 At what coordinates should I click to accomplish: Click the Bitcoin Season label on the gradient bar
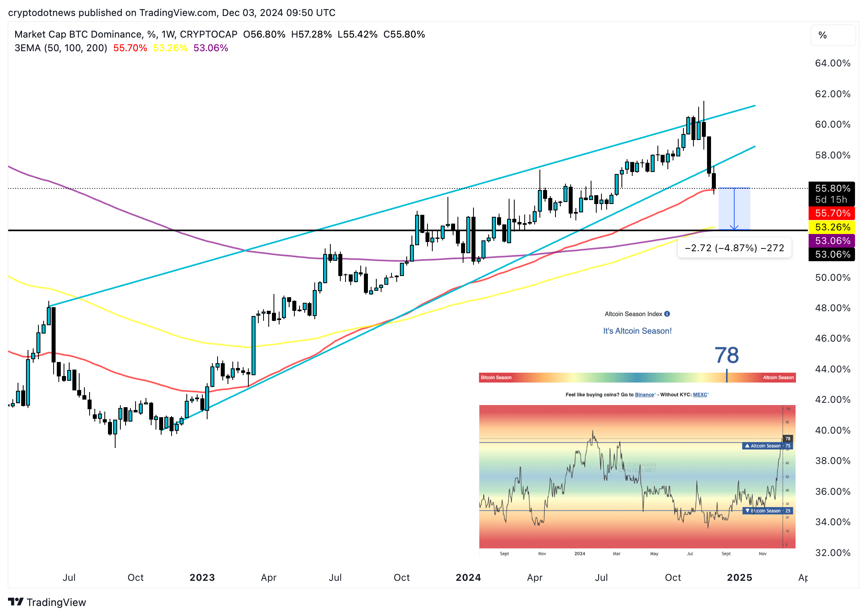pos(496,378)
